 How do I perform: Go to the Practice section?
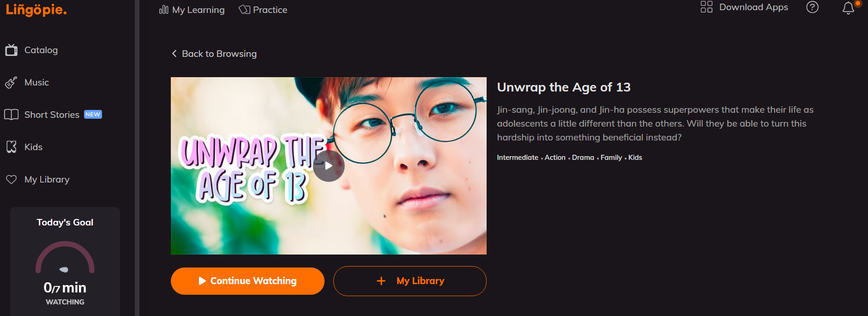[x=263, y=10]
